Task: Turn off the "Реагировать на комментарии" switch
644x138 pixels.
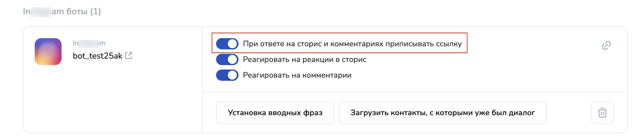Action: (227, 75)
